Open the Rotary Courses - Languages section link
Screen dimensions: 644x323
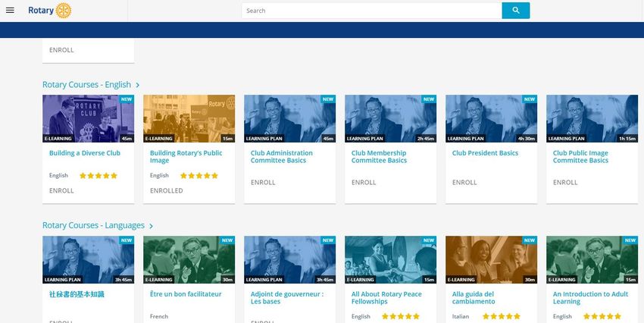coord(93,226)
